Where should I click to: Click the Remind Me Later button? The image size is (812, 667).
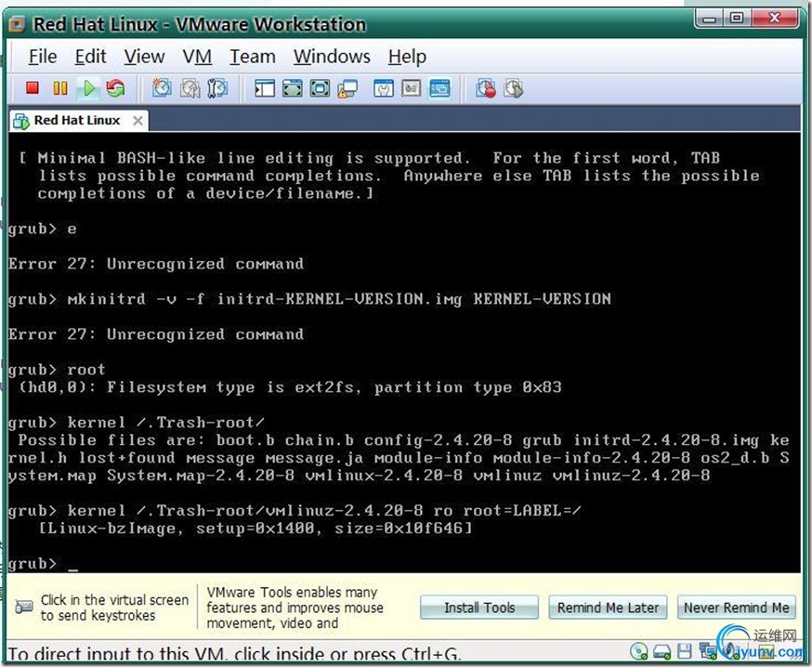[608, 608]
